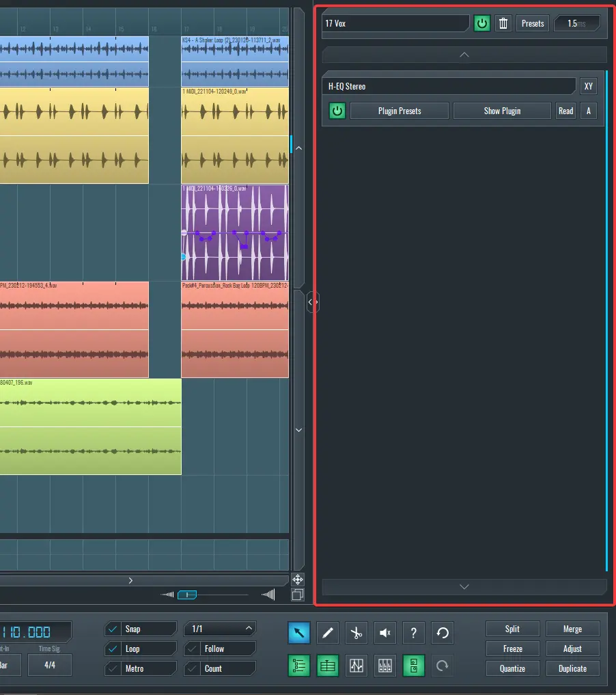616x695 pixels.
Task: Click the undo arrow icon
Action: 443,633
